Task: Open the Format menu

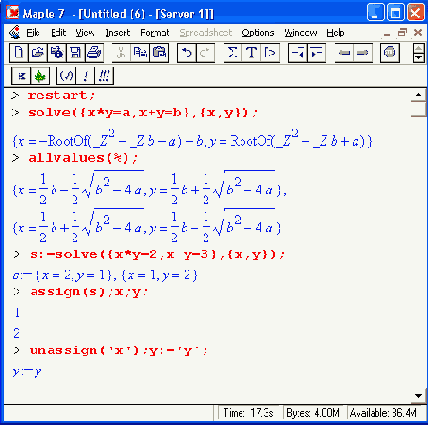Action: pos(155,33)
